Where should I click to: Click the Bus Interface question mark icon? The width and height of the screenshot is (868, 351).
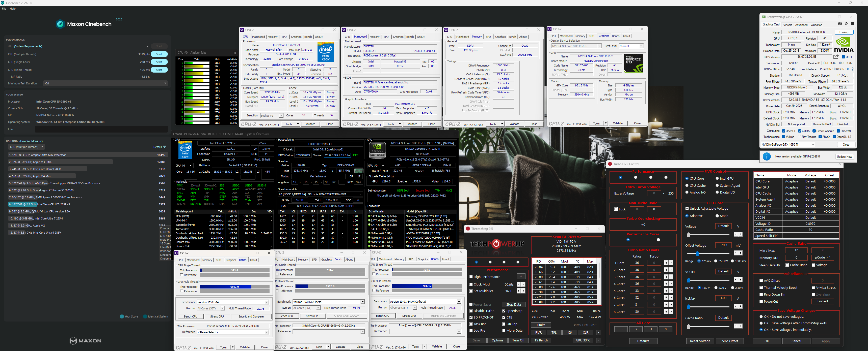[x=853, y=69]
